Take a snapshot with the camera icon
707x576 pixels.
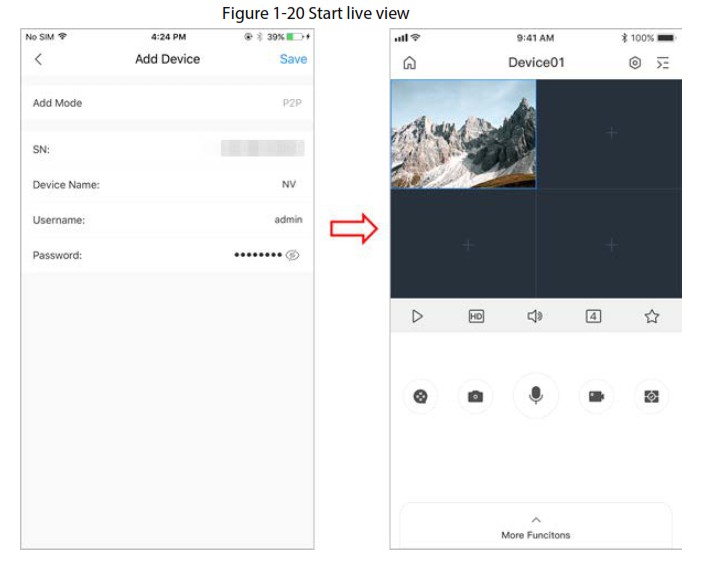pos(475,396)
